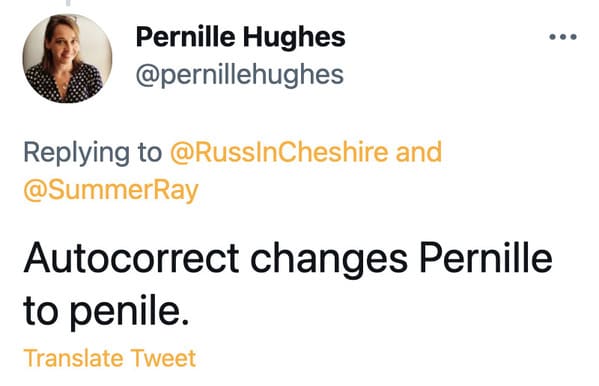Open the tweet text about Autocorrect
The height and width of the screenshot is (386, 599).
[288, 284]
